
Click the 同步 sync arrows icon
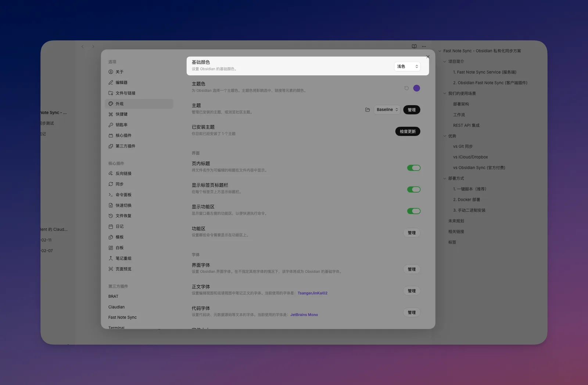(111, 184)
